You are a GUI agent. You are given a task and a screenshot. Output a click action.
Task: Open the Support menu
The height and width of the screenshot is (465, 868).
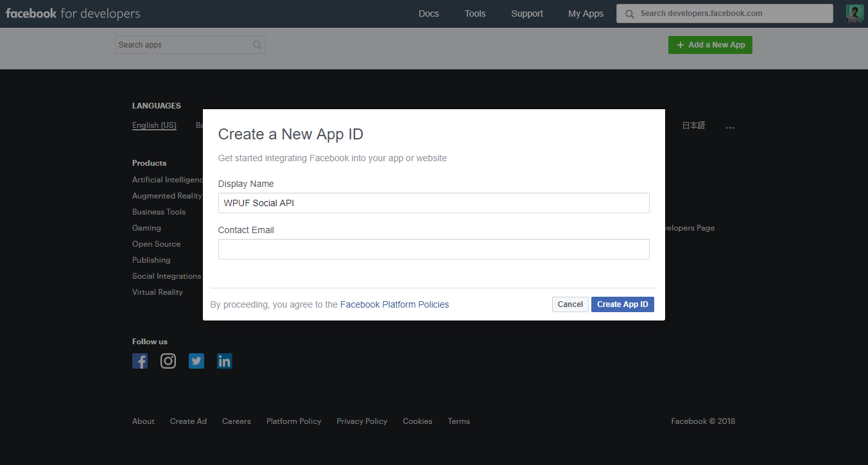coord(527,13)
